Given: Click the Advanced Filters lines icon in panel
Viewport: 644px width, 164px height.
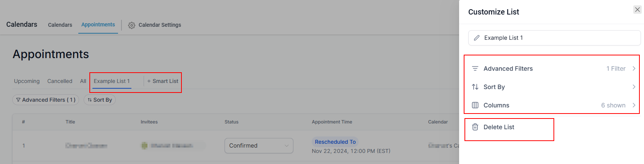Looking at the screenshot, I should [x=475, y=68].
